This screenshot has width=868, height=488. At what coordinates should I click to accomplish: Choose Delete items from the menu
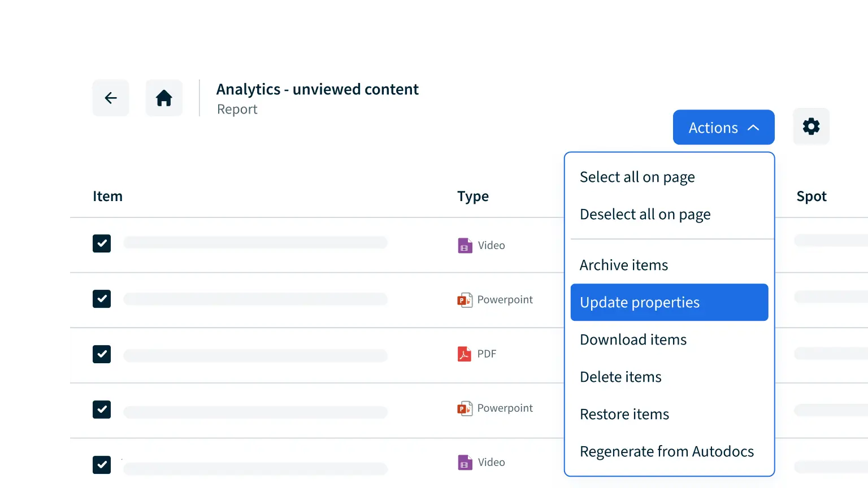pos(620,377)
